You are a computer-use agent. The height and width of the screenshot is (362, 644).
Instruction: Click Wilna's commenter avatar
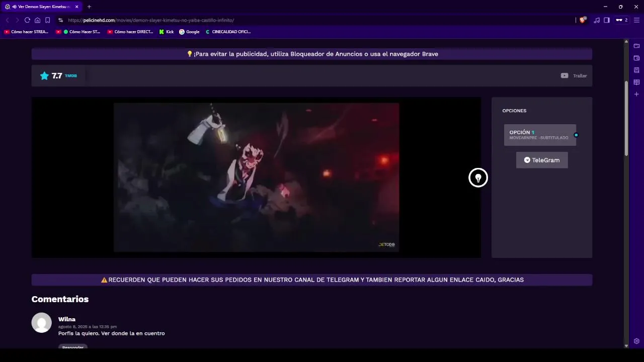coord(42,323)
